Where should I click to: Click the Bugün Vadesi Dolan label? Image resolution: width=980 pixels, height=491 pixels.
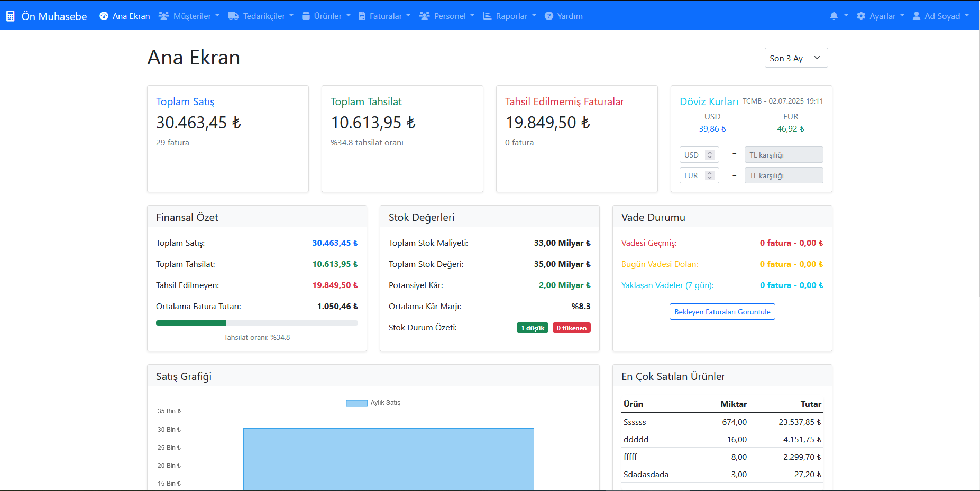click(x=660, y=264)
